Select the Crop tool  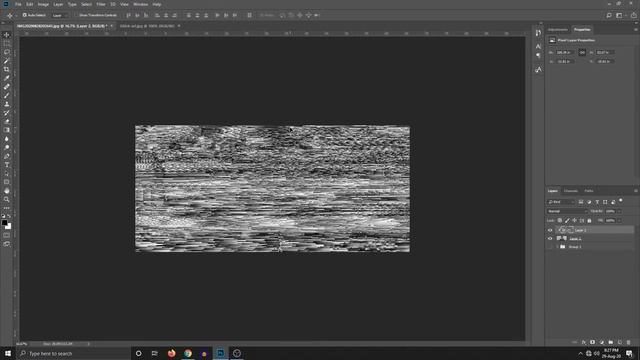coord(7,69)
